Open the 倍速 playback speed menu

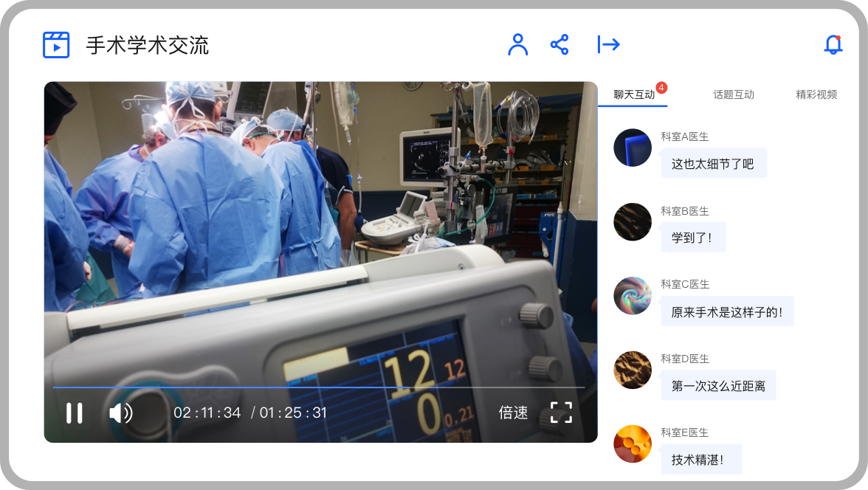point(513,413)
